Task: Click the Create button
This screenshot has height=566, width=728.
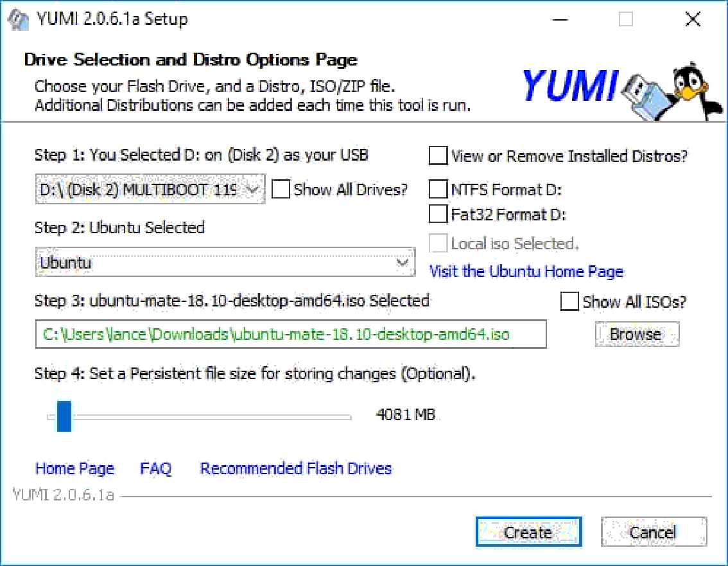Action: 528,532
